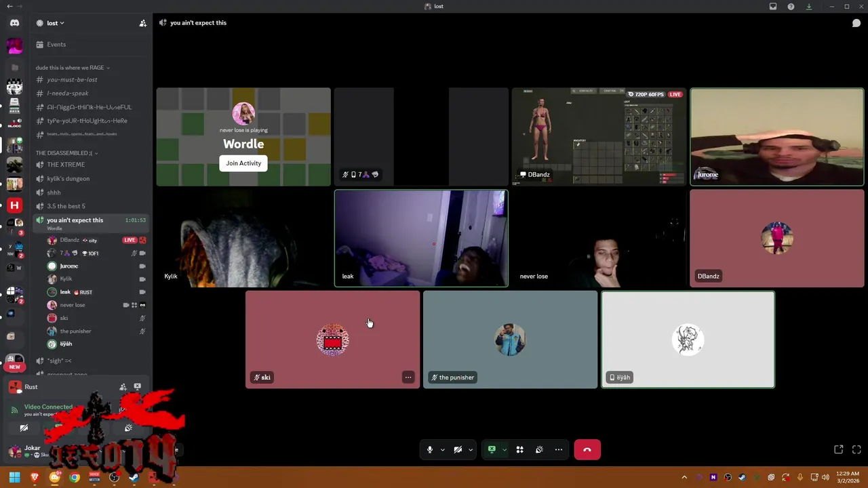Join the "sigh" =< voice channel

tap(90, 361)
